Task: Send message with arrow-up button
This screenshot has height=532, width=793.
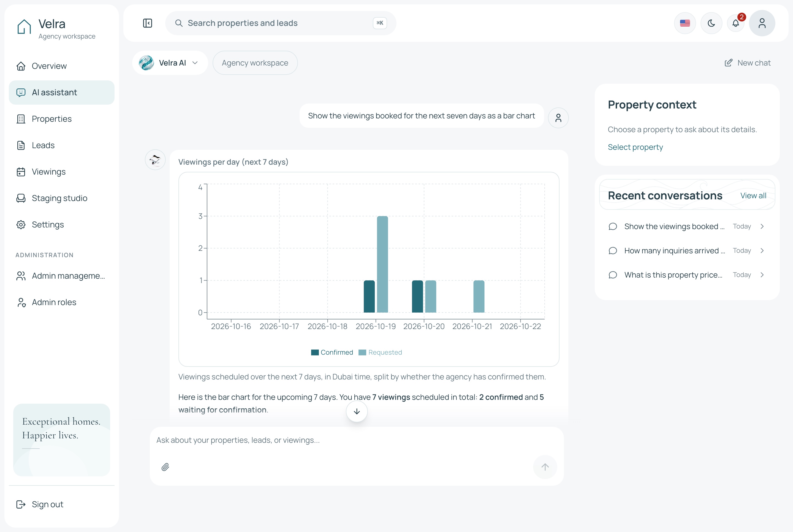Action: 545,467
